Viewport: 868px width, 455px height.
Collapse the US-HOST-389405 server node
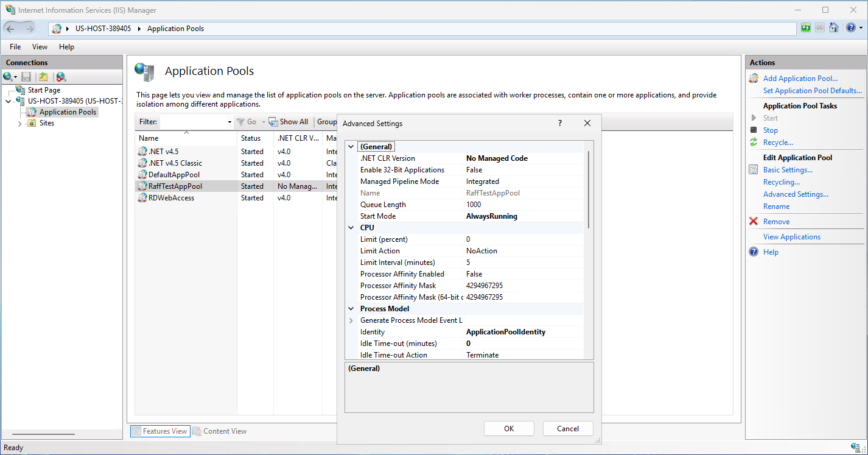(8, 101)
